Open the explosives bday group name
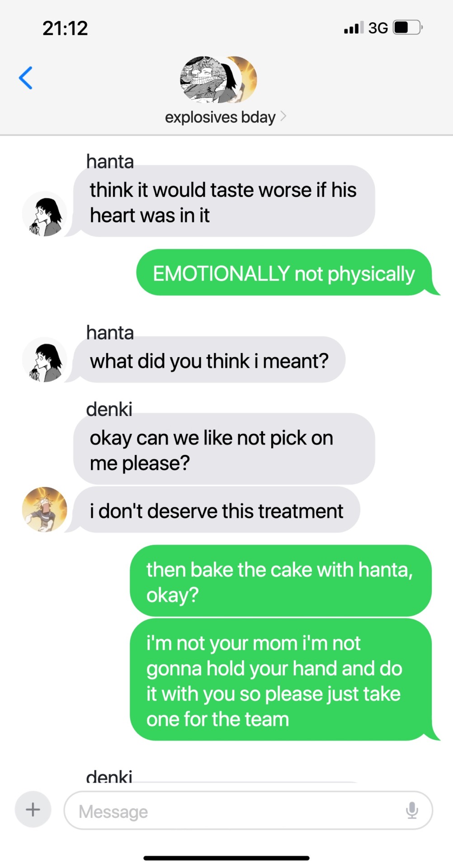The height and width of the screenshot is (868, 453). pos(220,117)
